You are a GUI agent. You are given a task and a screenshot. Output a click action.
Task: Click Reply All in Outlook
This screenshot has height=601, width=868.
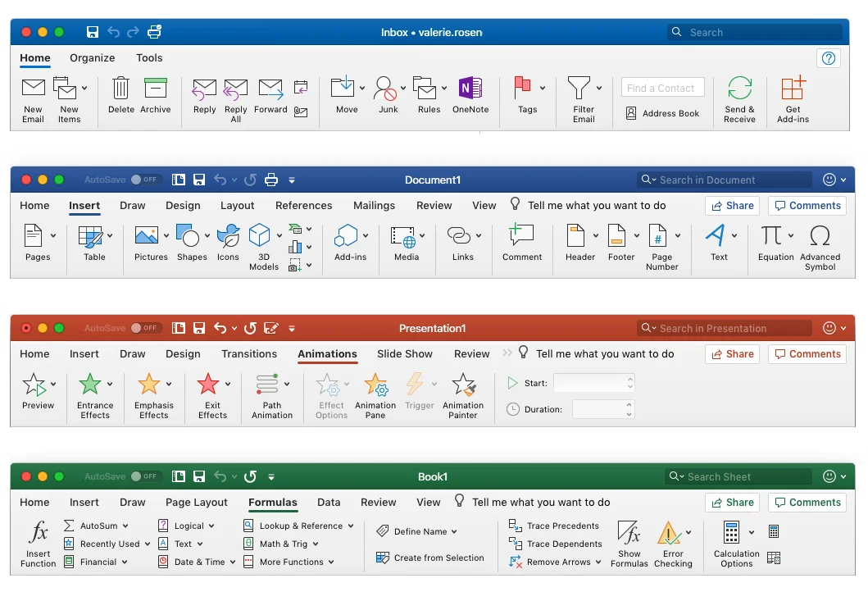point(236,100)
